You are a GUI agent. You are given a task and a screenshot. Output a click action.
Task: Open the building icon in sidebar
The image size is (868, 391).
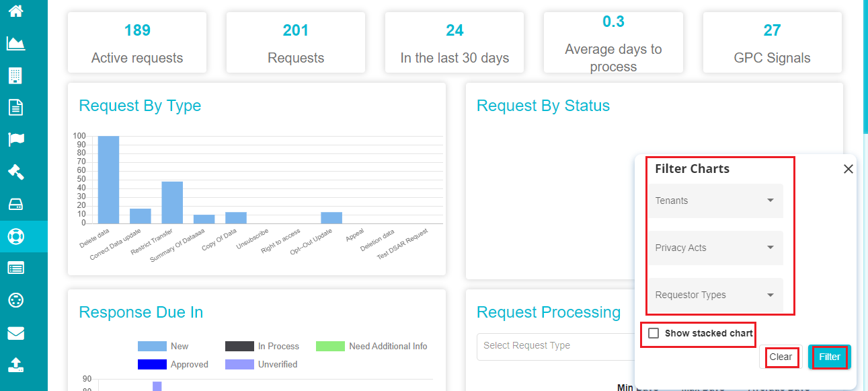tap(15, 75)
